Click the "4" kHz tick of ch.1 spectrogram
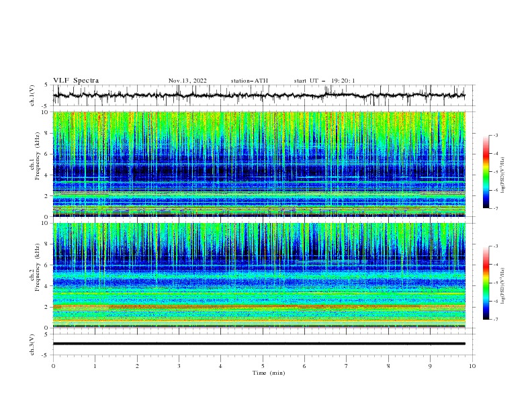The height and width of the screenshot is (411, 532). [x=47, y=175]
